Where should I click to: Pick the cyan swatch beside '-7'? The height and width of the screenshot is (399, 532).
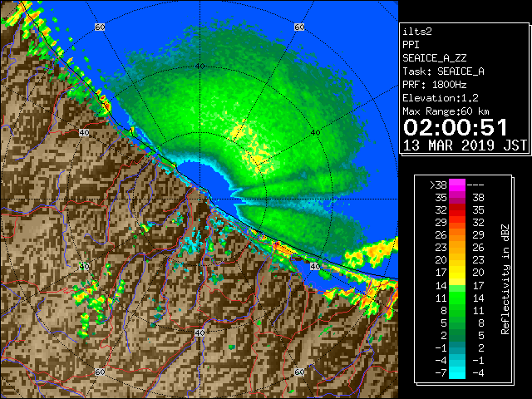(x=457, y=373)
